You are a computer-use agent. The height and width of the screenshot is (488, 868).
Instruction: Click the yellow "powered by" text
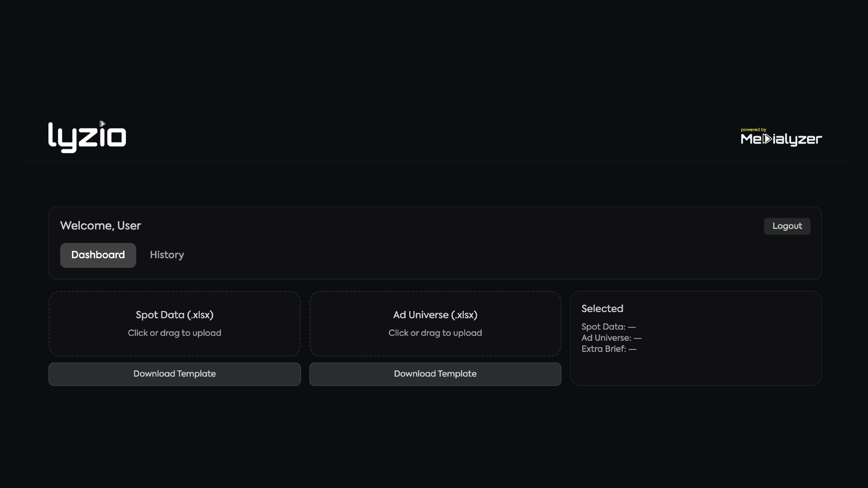tap(753, 130)
